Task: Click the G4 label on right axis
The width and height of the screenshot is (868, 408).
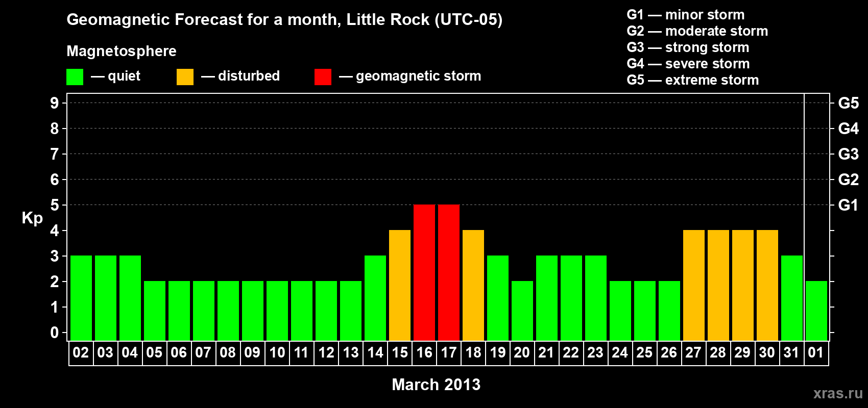Action: [849, 129]
